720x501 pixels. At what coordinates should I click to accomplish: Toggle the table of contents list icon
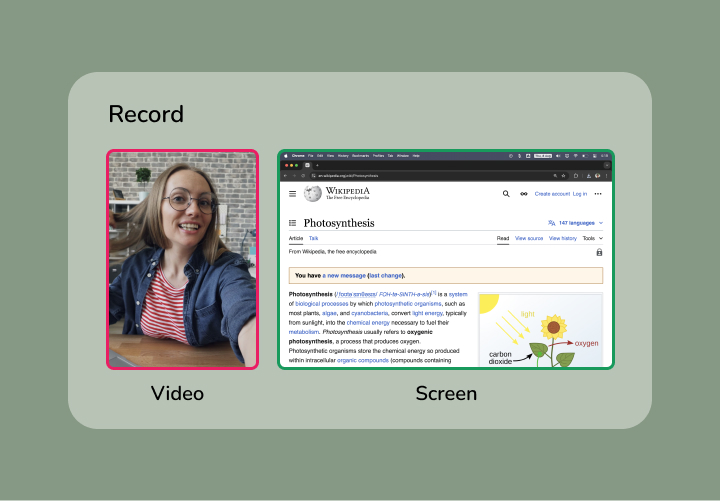click(293, 223)
